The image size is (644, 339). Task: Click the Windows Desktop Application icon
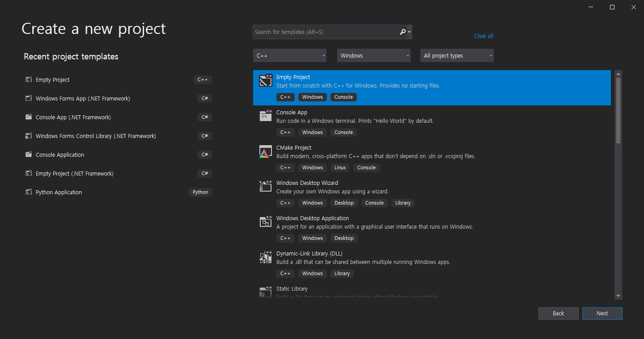[266, 222]
